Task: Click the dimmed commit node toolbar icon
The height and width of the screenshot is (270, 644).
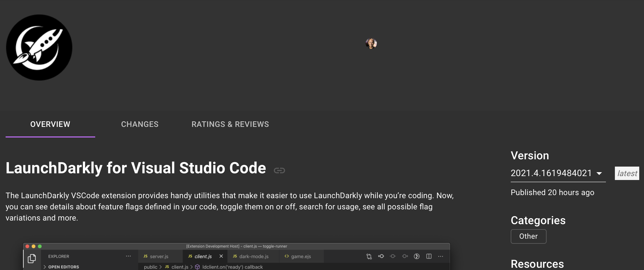Action: click(393, 256)
